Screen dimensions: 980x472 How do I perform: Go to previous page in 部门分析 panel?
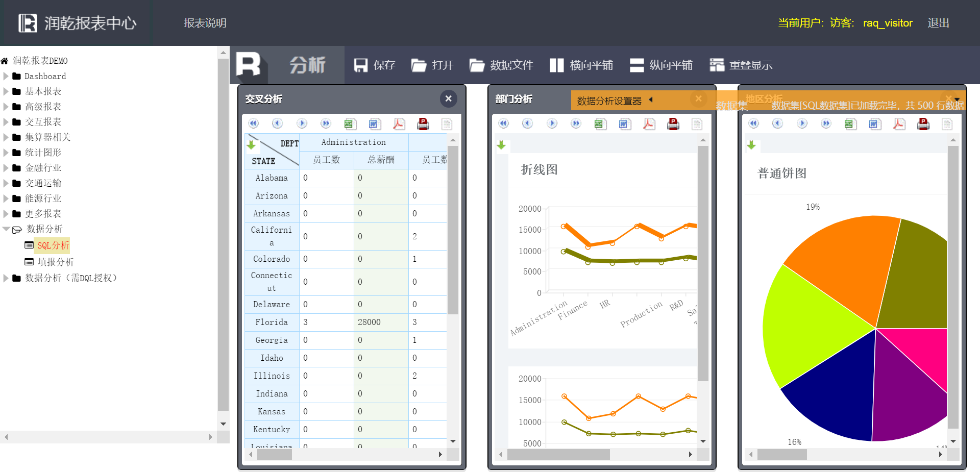pyautogui.click(x=528, y=123)
